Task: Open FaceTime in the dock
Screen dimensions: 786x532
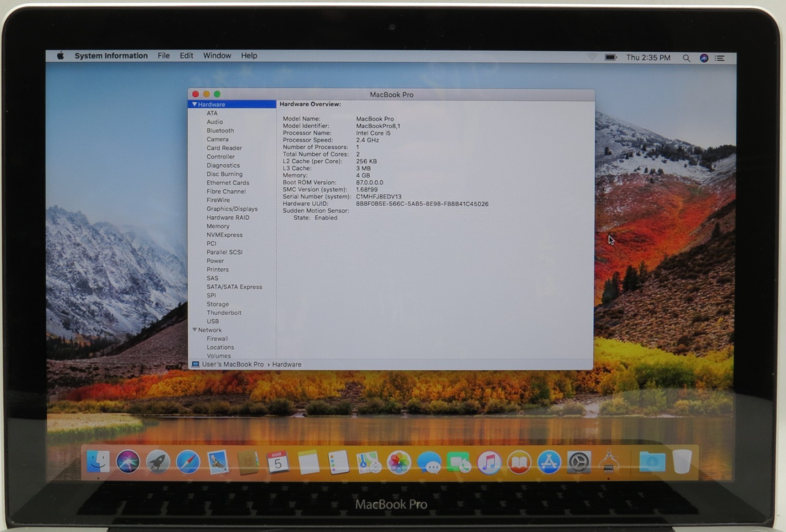Action: [459, 462]
